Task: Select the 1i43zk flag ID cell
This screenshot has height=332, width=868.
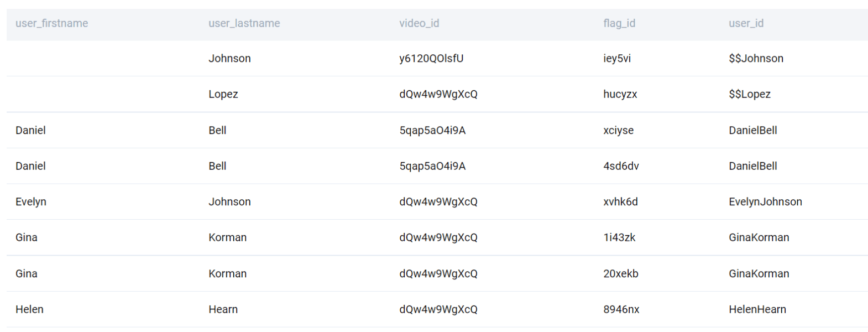Action: point(619,237)
